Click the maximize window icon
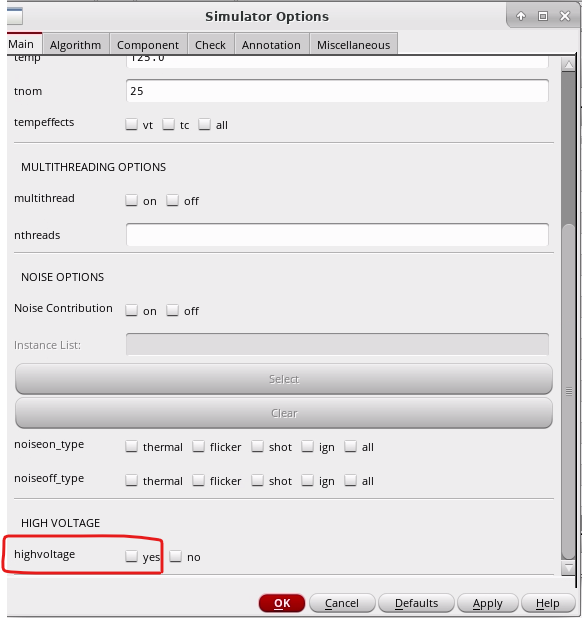 click(x=543, y=16)
